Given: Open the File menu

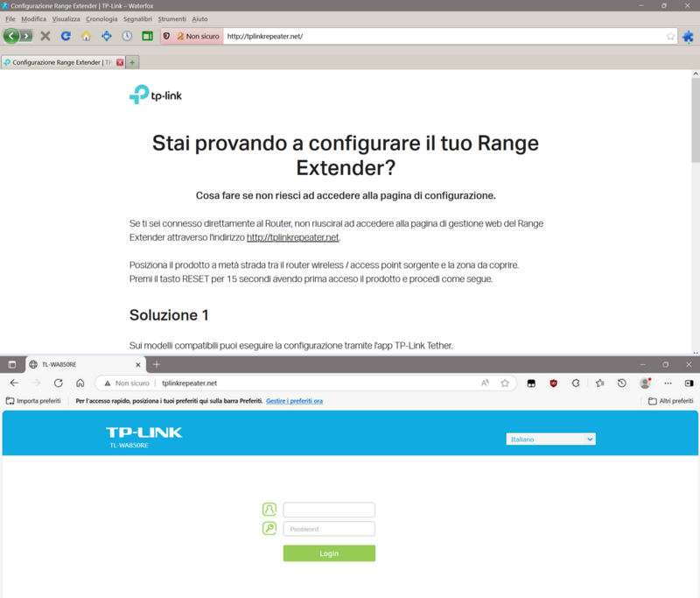Looking at the screenshot, I should click(x=10, y=18).
